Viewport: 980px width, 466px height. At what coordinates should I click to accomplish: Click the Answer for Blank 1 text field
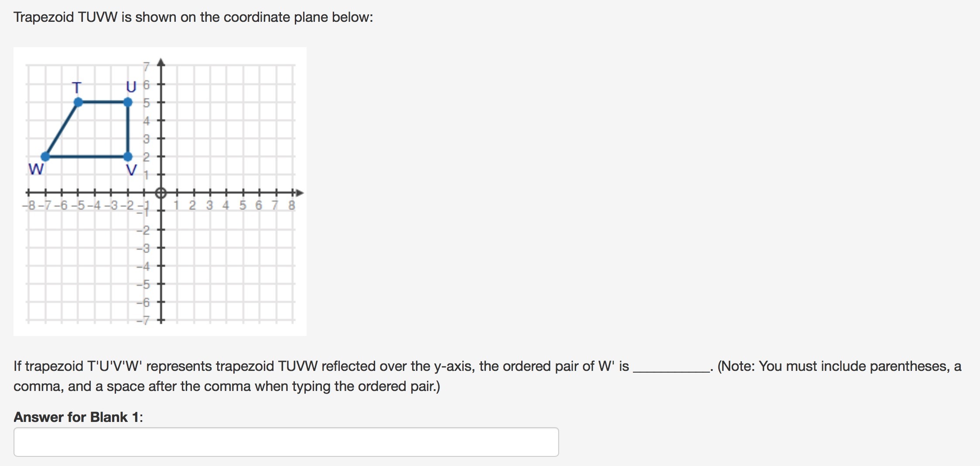tap(286, 442)
